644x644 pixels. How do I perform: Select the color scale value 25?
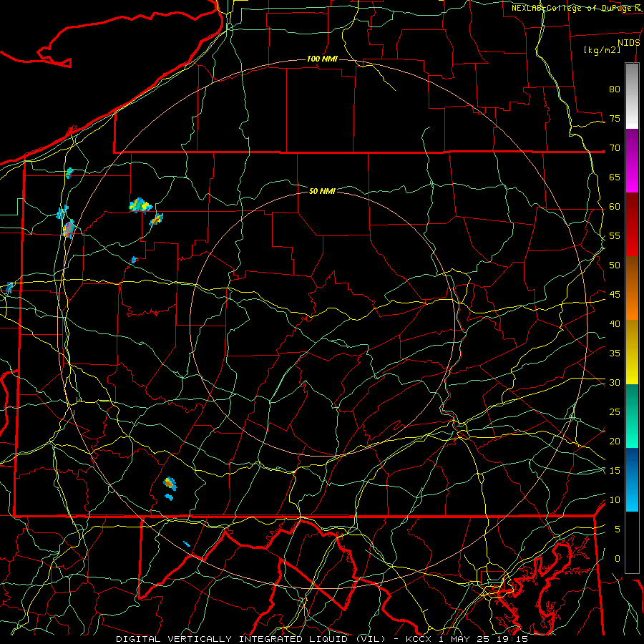[615, 412]
